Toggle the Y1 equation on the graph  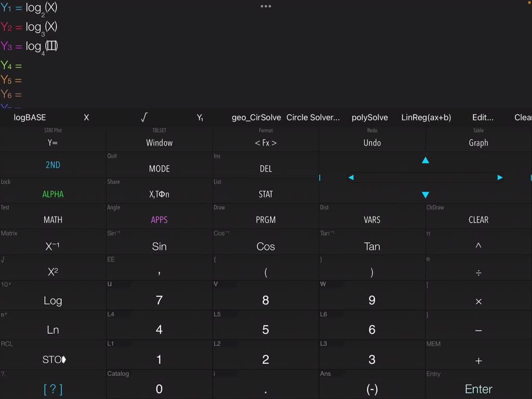pos(18,8)
